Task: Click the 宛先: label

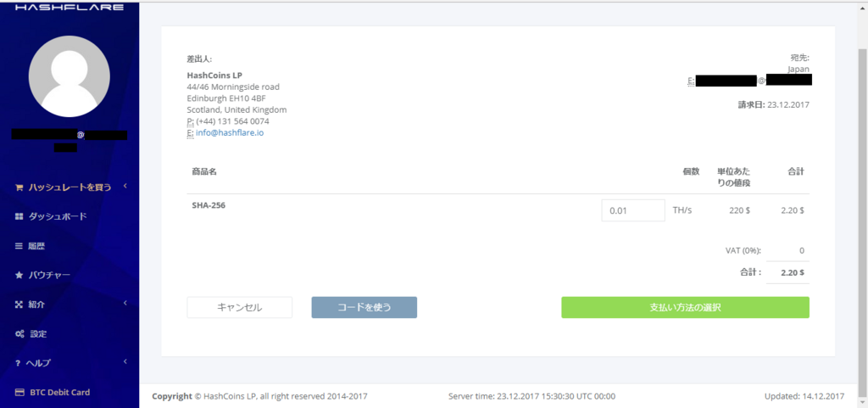Action: click(x=800, y=58)
